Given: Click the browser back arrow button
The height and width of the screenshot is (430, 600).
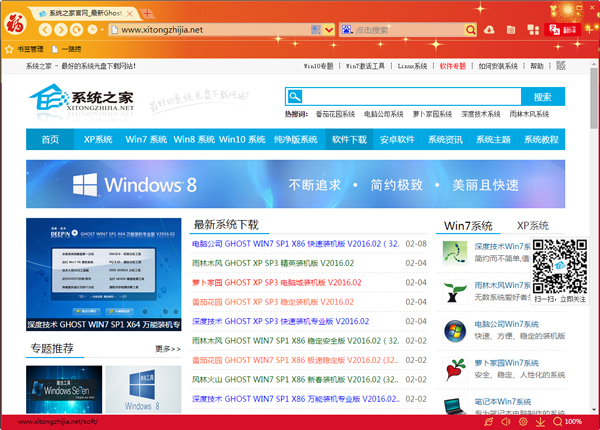Looking at the screenshot, I should 47,30.
